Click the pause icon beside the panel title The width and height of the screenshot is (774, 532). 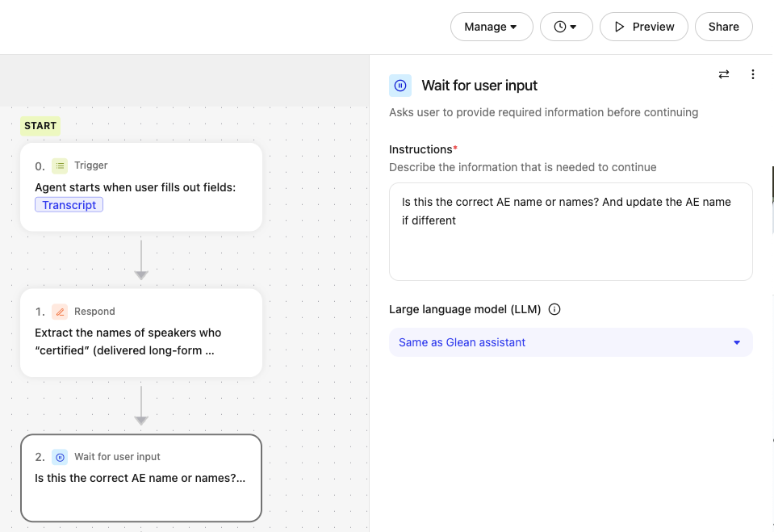point(400,86)
